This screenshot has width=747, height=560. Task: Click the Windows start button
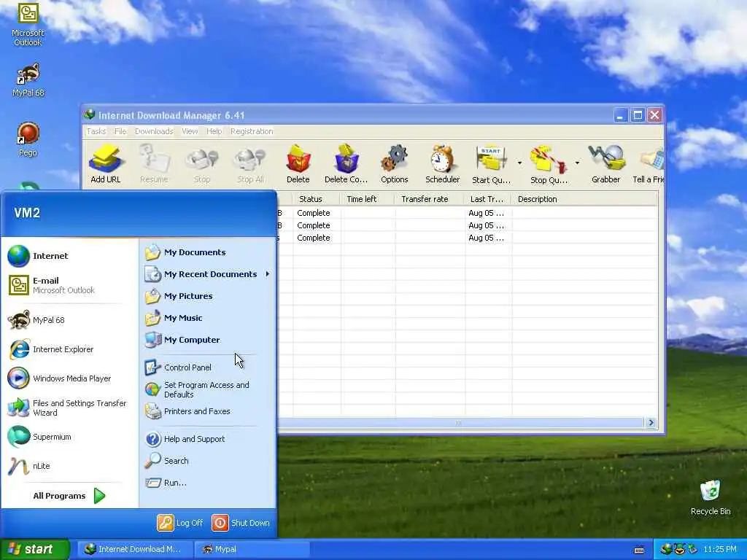click(34, 549)
